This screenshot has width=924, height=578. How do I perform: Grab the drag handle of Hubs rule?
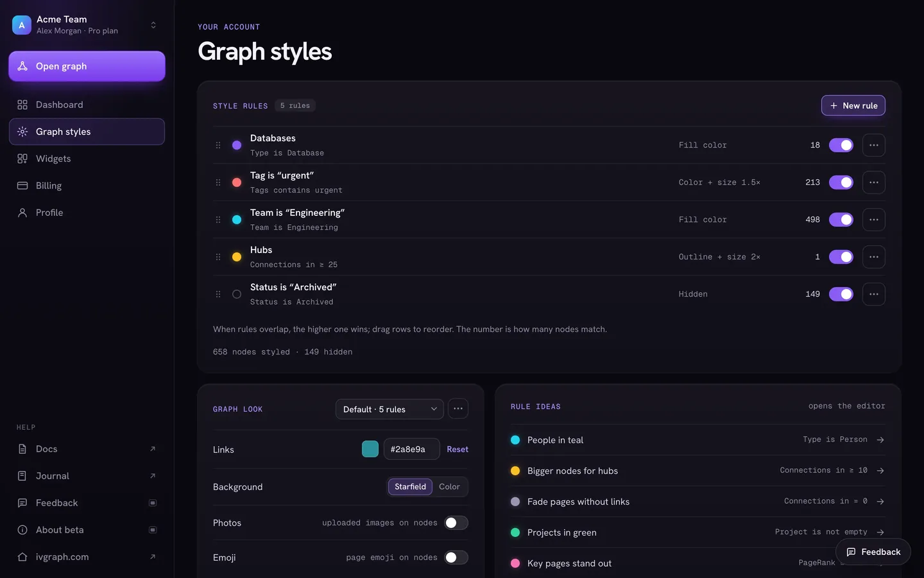click(x=218, y=257)
